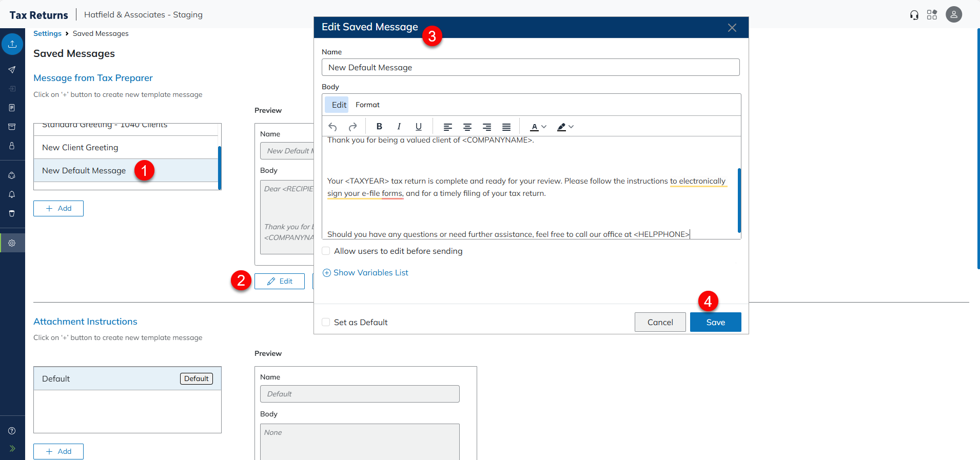Center-align the message body text
This screenshot has width=980, height=460.
click(x=467, y=127)
